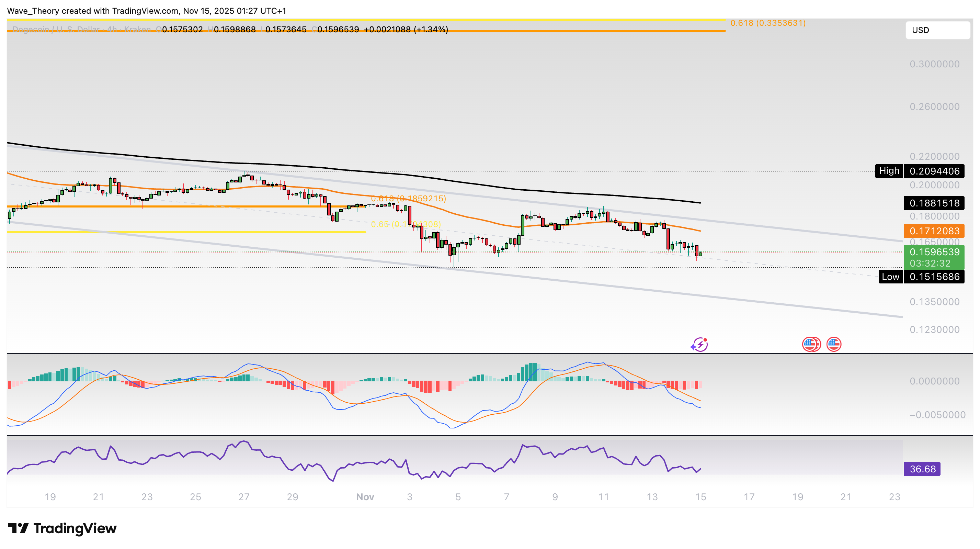This screenshot has width=980, height=549.
Task: Click the Low price label 0.1515686
Action: pyautogui.click(x=934, y=277)
